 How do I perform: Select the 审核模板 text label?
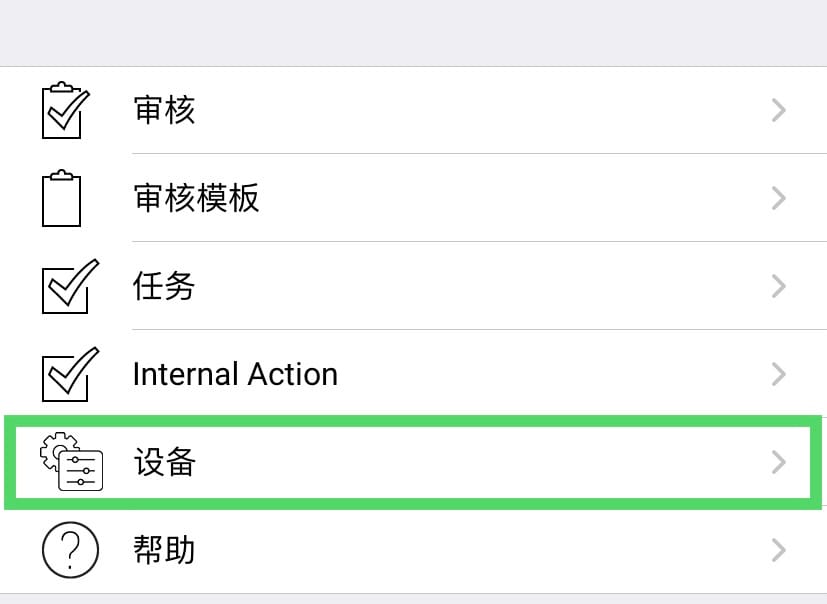point(196,198)
